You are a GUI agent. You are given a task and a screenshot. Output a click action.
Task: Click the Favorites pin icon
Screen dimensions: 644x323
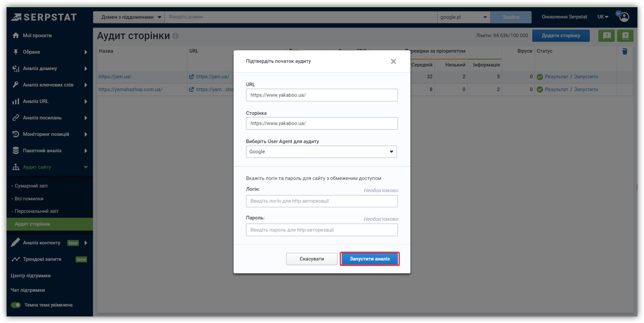pos(15,52)
